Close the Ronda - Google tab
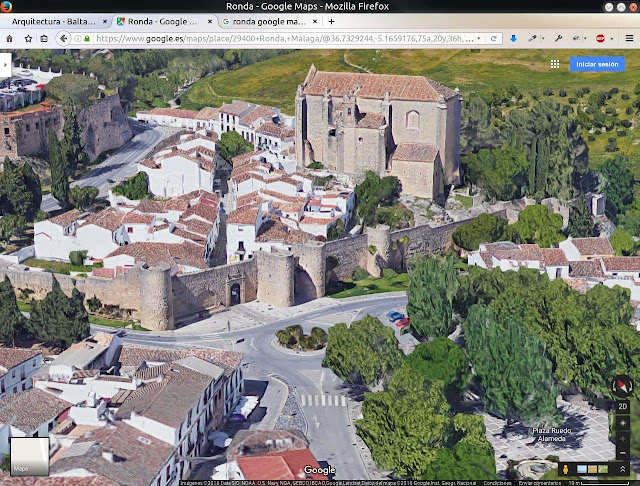The image size is (640, 486). click(210, 22)
